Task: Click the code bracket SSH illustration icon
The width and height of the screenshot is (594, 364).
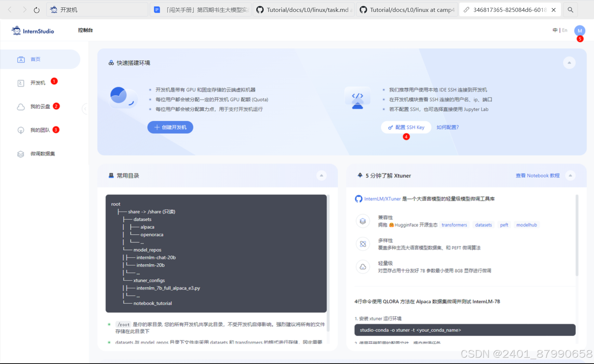Action: (x=357, y=99)
